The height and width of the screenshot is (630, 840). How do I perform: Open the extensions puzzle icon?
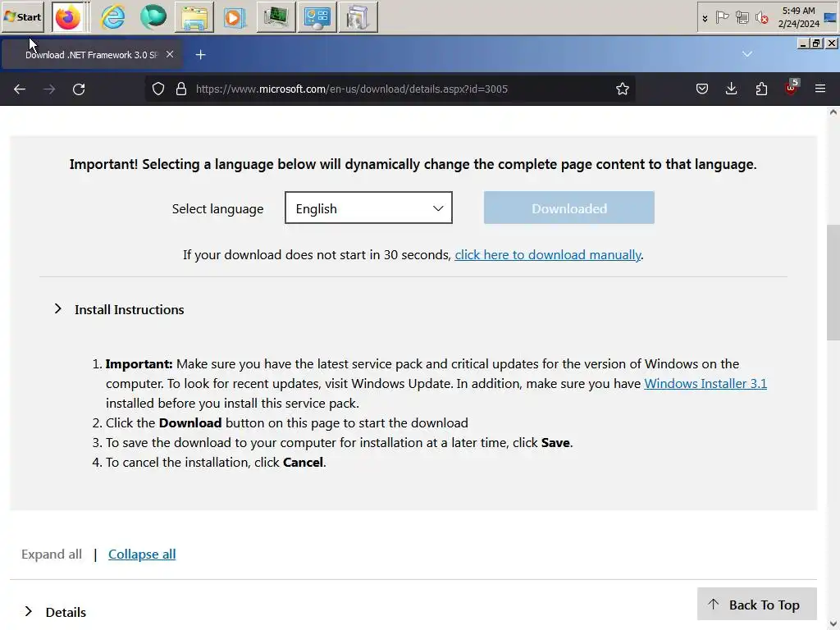761,89
